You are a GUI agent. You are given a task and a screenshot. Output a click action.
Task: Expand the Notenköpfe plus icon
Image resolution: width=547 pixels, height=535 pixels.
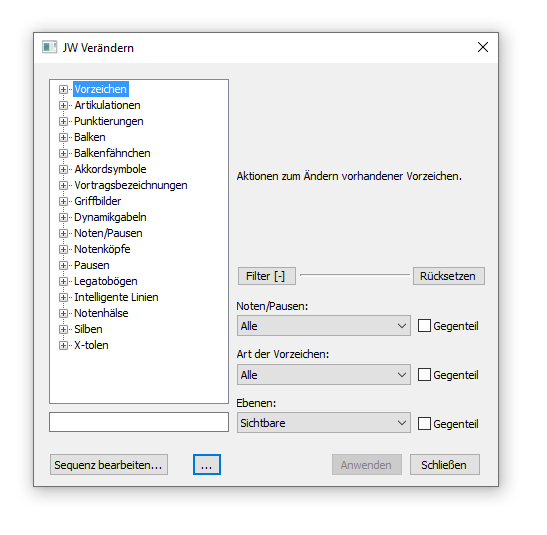(x=63, y=249)
